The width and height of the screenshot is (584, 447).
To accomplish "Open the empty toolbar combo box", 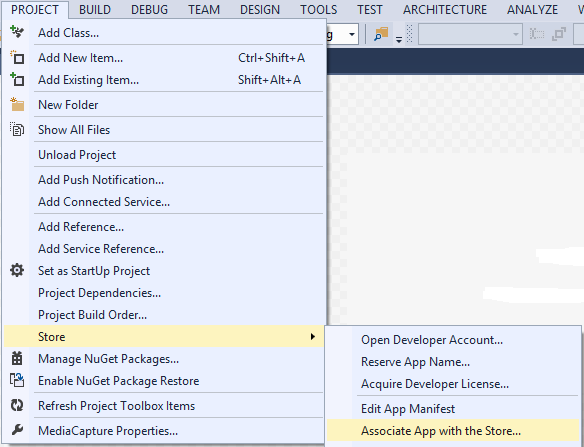I will [470, 34].
